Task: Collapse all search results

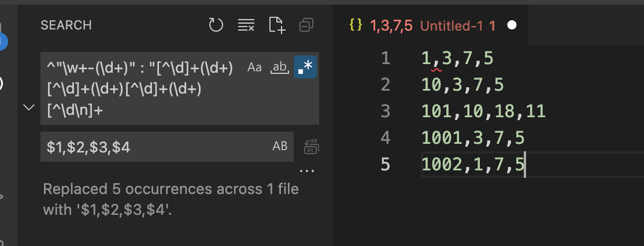Action: (x=306, y=25)
